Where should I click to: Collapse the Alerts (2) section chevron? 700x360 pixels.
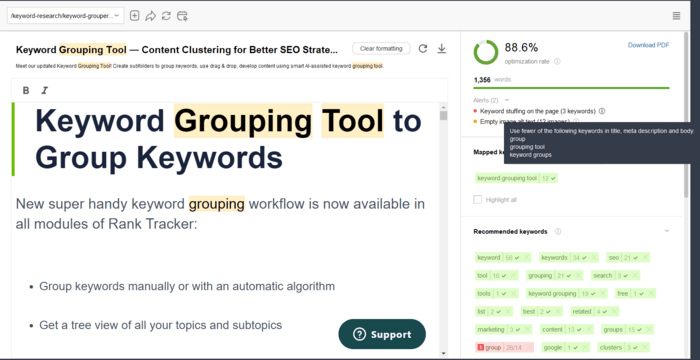coord(507,100)
